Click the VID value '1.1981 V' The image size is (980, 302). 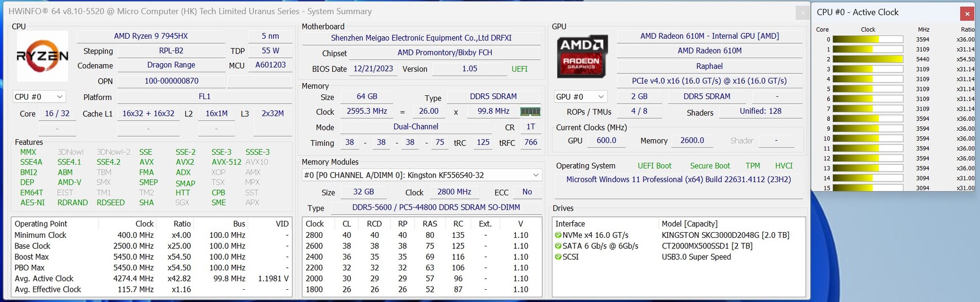pos(273,279)
